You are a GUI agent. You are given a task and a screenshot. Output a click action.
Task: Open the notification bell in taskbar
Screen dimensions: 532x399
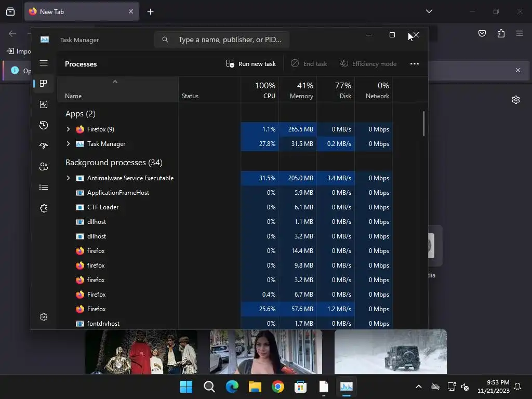point(518,387)
